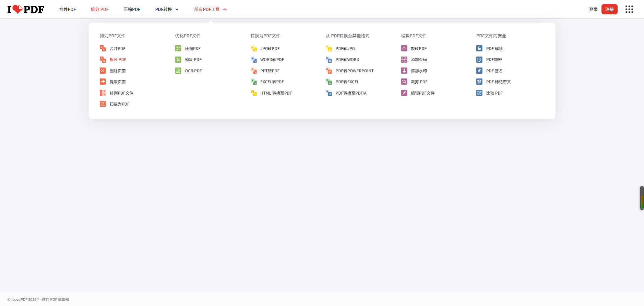This screenshot has width=644, height=306.
Task: Open the PDF转WORD tool link
Action: [x=347, y=60]
